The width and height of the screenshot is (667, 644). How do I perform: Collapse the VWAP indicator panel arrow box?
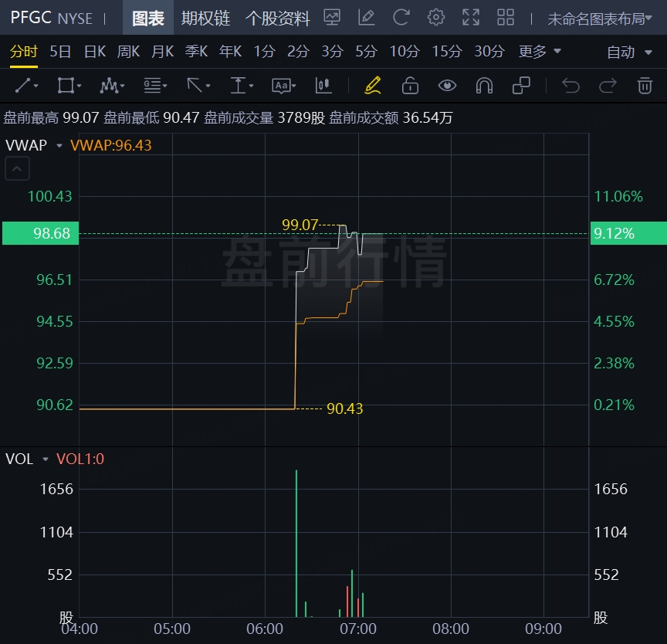(x=17, y=168)
